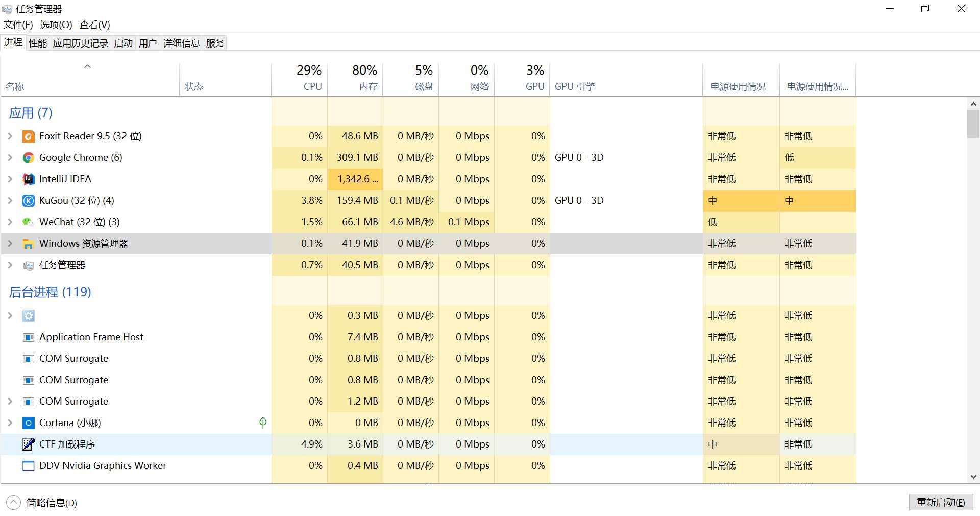Image resolution: width=980 pixels, height=516 pixels.
Task: Click the 应用 (7) group heading
Action: [31, 113]
